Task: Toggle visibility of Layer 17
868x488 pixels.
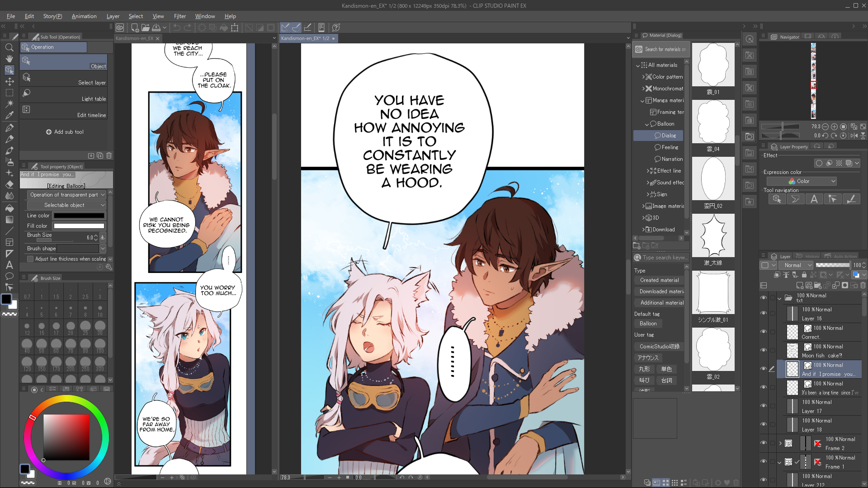Action: pyautogui.click(x=764, y=406)
